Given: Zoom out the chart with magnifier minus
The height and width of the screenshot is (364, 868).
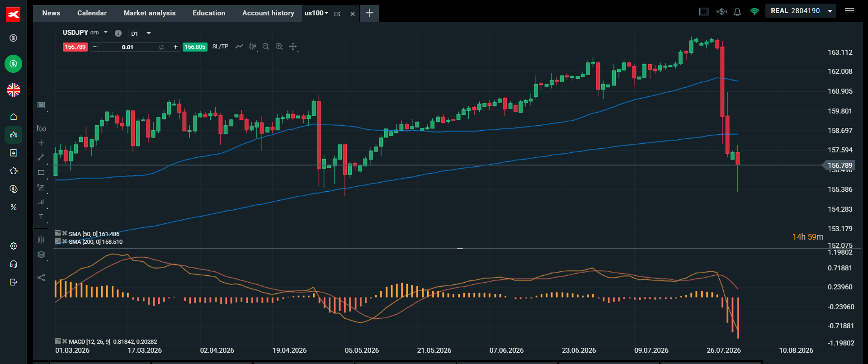Looking at the screenshot, I should (x=266, y=47).
